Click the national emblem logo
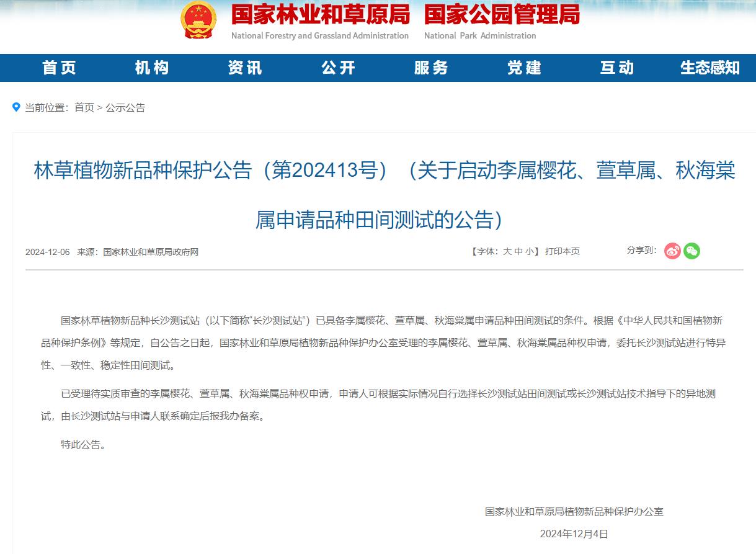This screenshot has width=756, height=554. pyautogui.click(x=198, y=20)
